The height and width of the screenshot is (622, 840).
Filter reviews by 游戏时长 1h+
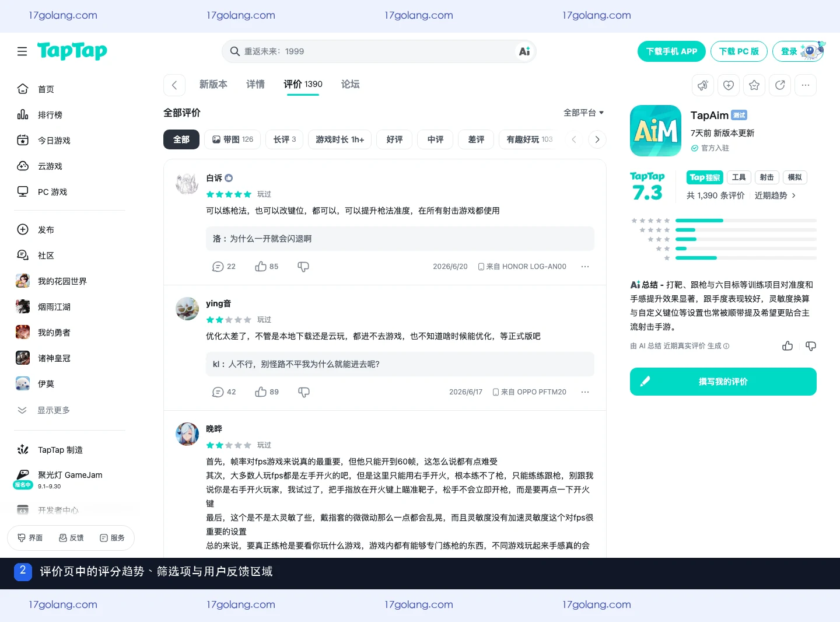coord(340,139)
